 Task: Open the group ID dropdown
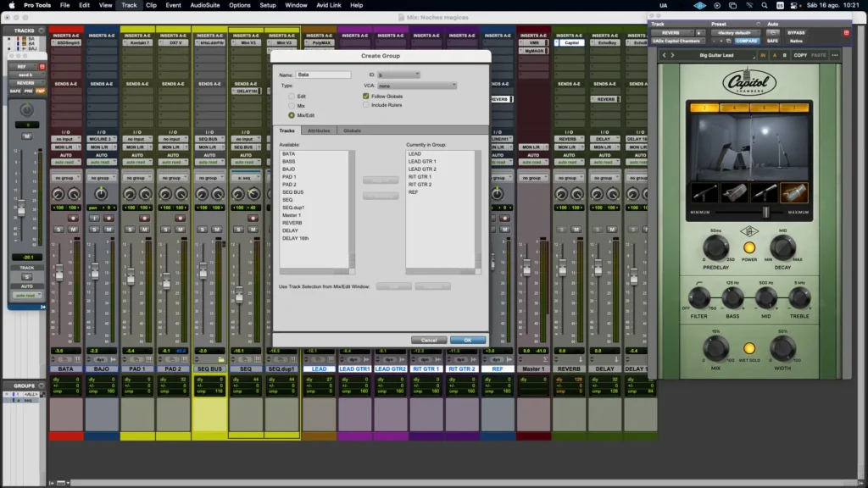click(398, 75)
